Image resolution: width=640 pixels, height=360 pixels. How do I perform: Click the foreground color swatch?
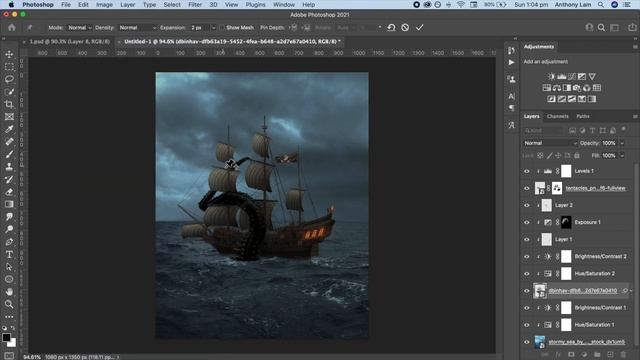point(6,338)
